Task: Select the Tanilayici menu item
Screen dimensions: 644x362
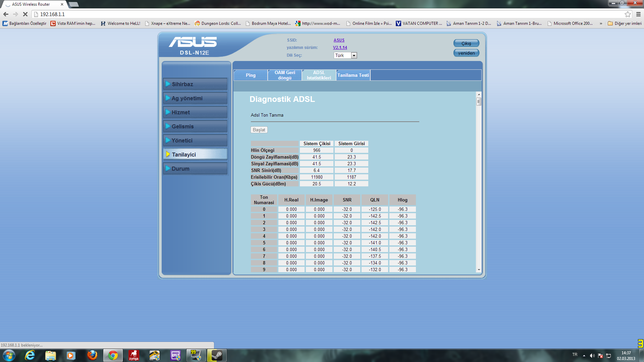Action: (x=195, y=155)
